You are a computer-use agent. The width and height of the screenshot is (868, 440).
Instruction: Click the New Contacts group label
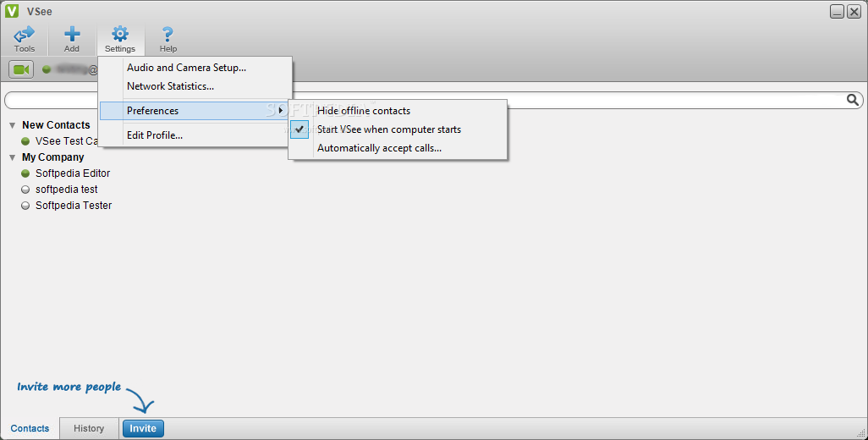pyautogui.click(x=56, y=125)
